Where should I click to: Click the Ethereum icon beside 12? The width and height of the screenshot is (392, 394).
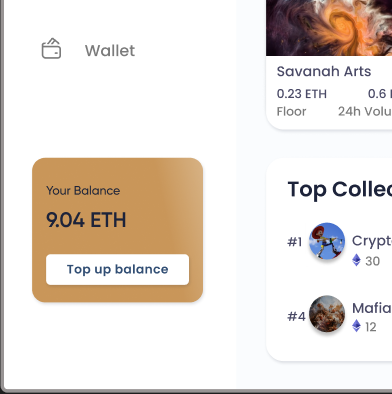tap(356, 326)
